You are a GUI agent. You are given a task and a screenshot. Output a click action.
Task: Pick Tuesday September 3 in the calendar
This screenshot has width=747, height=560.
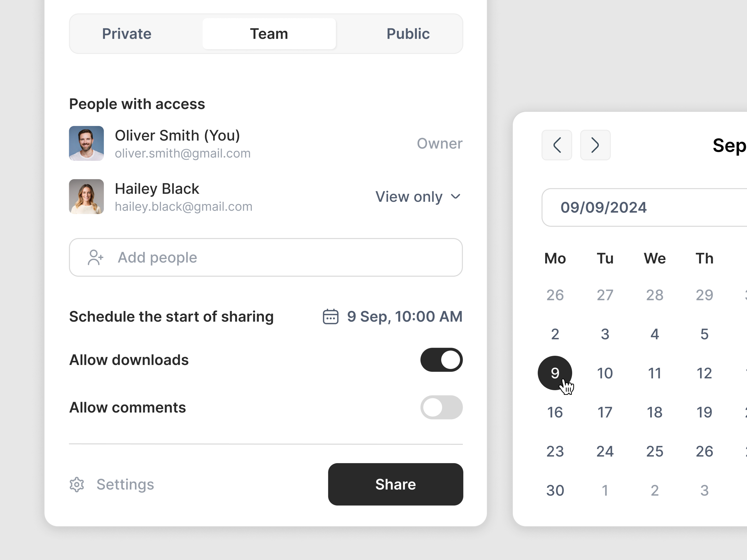click(x=605, y=334)
